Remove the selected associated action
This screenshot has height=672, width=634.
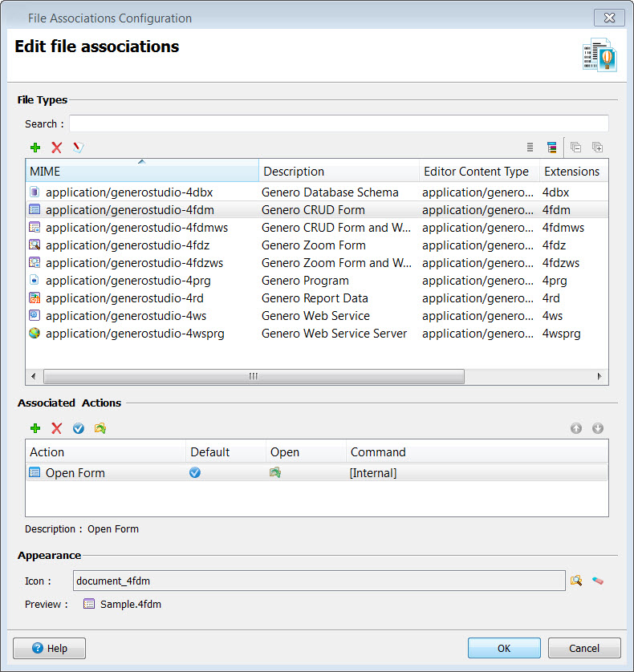click(57, 428)
